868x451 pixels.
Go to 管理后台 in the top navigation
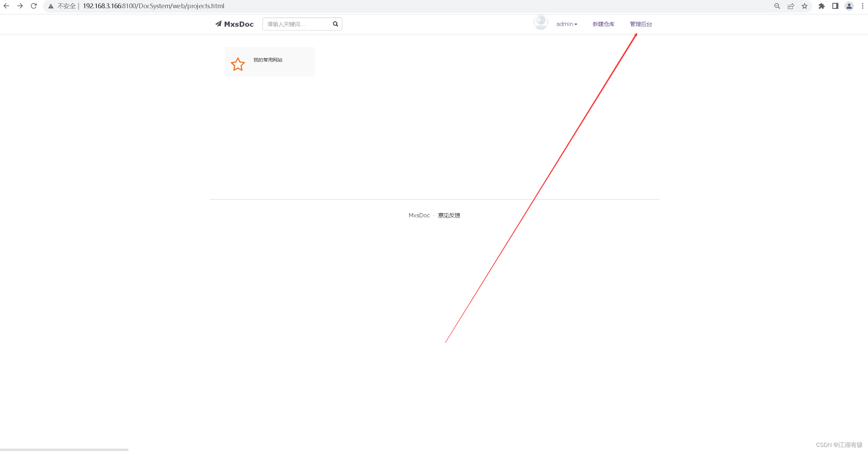(641, 24)
